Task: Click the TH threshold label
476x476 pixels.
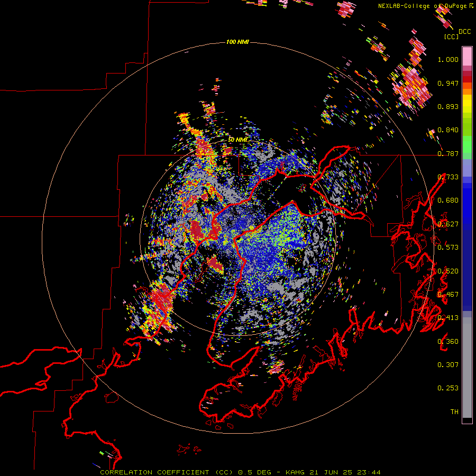Action: (x=454, y=412)
